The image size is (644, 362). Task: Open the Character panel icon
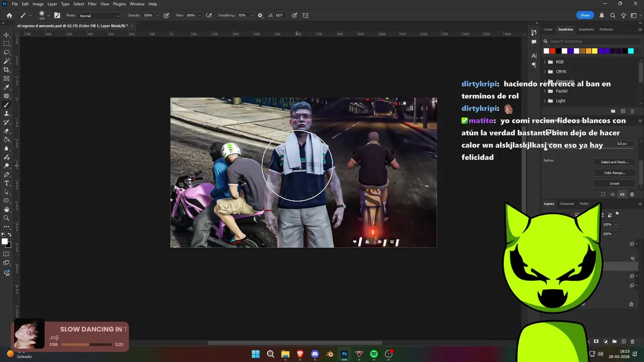pyautogui.click(x=534, y=56)
